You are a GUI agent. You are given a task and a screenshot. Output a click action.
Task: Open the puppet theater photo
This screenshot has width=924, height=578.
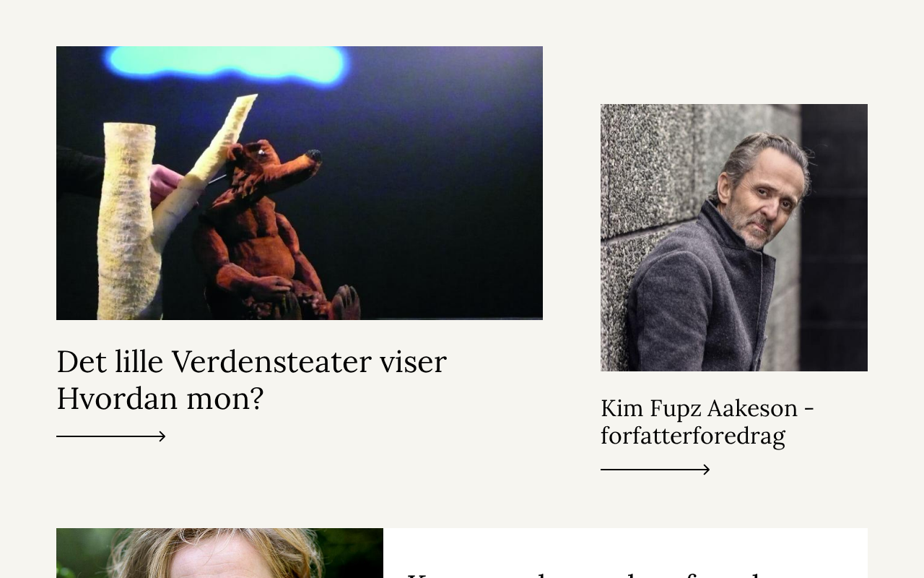tap(300, 183)
